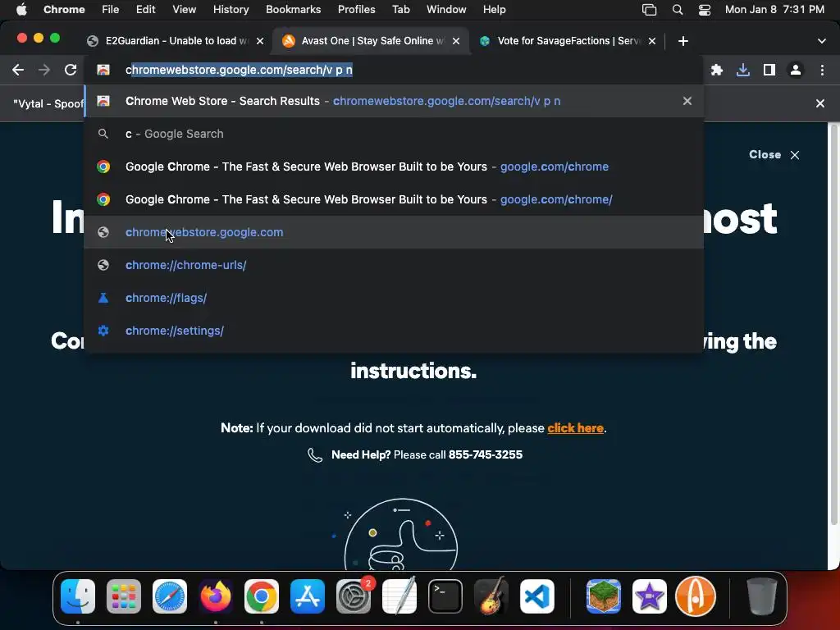Screen dimensions: 840x630
Task: Open iMovie from the Dock
Action: [650, 596]
